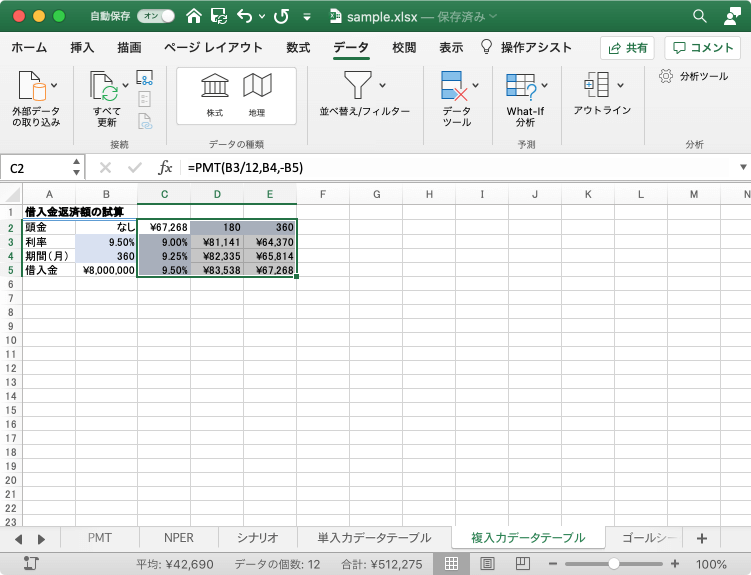Click the Connections icon in 接続 group
751x575 pixels.
[x=145, y=78]
